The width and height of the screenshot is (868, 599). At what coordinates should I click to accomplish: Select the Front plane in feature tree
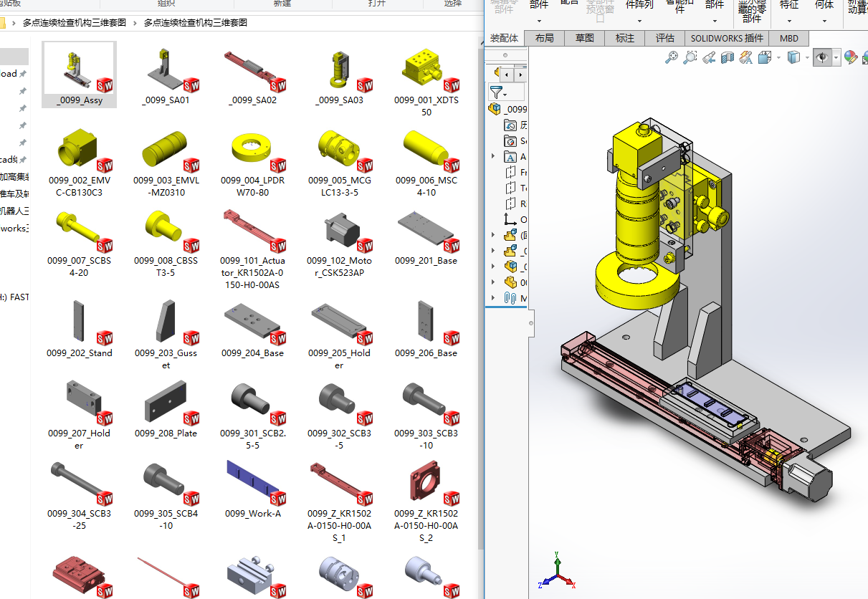515,172
